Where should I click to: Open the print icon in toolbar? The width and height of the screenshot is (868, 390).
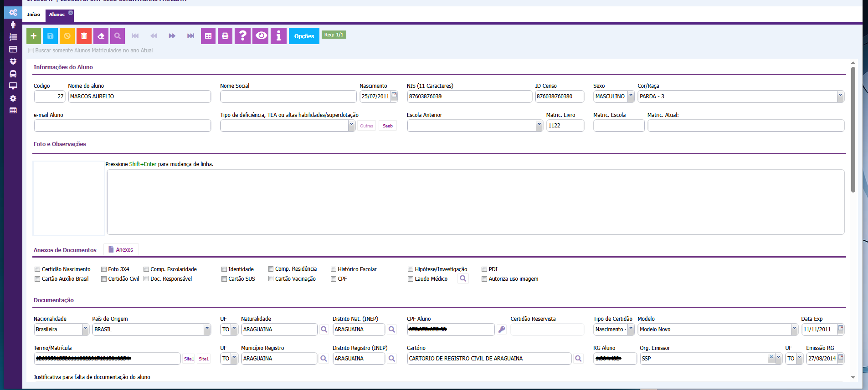225,36
